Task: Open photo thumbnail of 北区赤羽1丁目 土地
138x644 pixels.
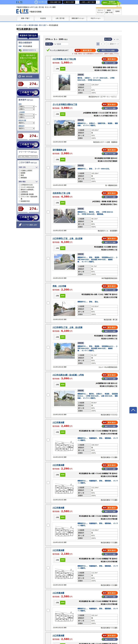Action: click(64, 216)
